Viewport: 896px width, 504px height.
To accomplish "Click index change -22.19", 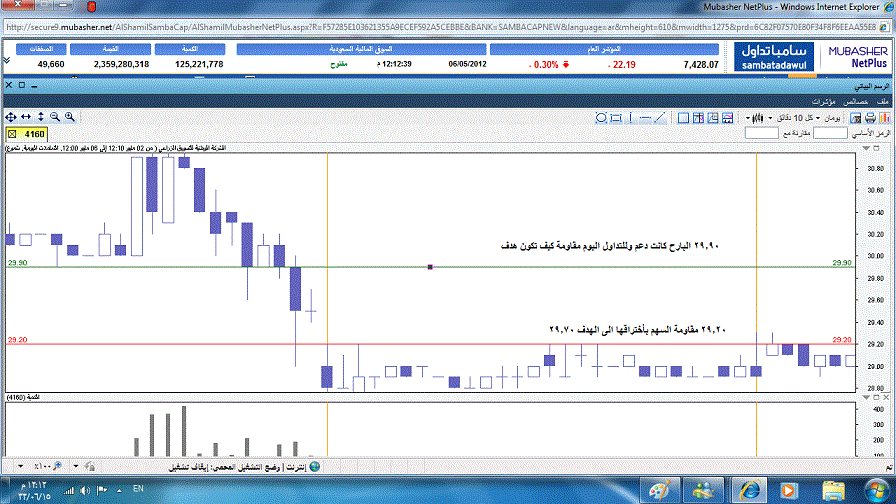I will [621, 65].
